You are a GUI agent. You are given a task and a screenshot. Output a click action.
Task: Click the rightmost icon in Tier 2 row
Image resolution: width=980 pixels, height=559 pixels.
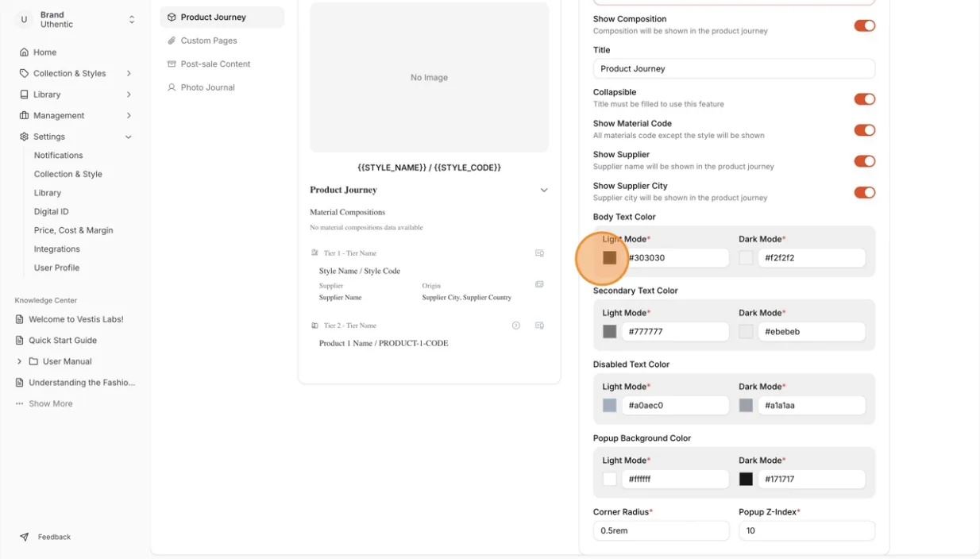click(x=539, y=326)
